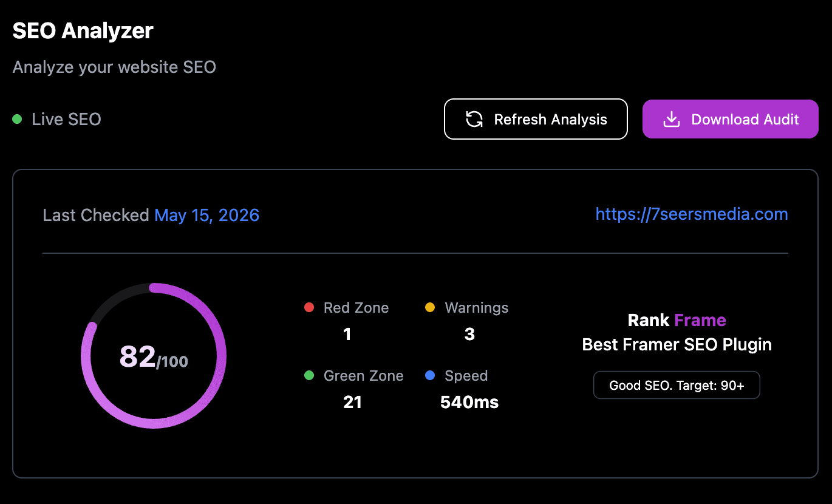Click the Refresh Analysis button
The image size is (832, 504).
point(536,119)
